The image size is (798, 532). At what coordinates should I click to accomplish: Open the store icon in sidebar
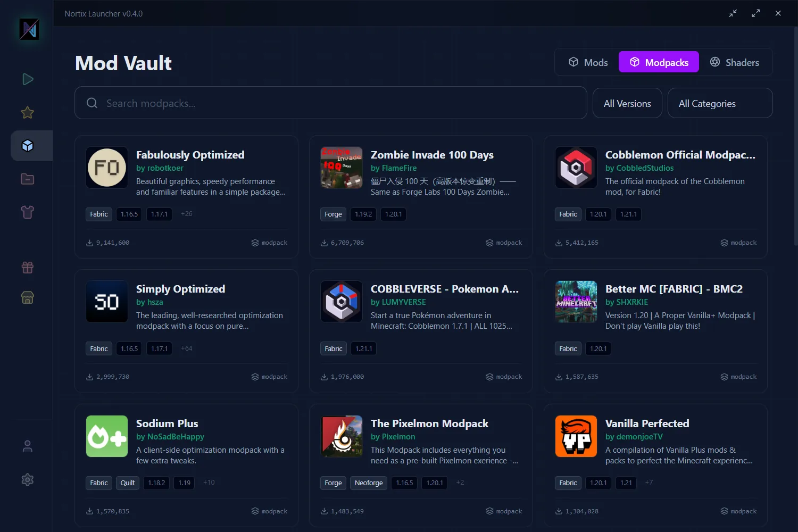coord(28,297)
